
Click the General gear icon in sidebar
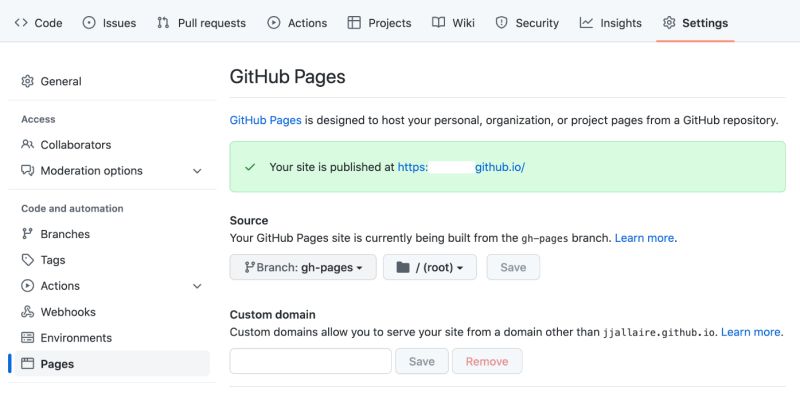28,81
